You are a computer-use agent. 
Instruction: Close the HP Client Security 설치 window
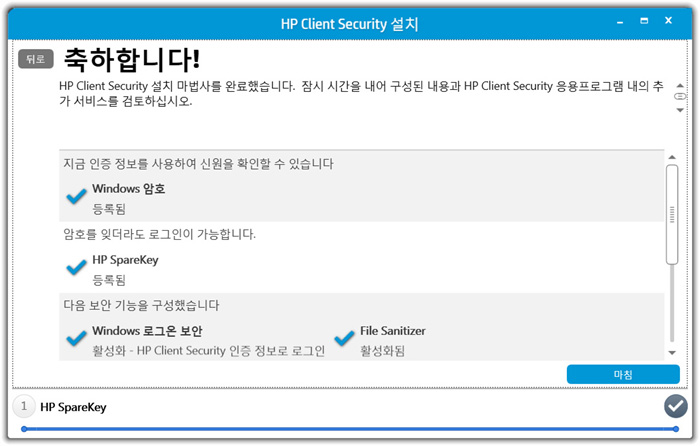668,21
